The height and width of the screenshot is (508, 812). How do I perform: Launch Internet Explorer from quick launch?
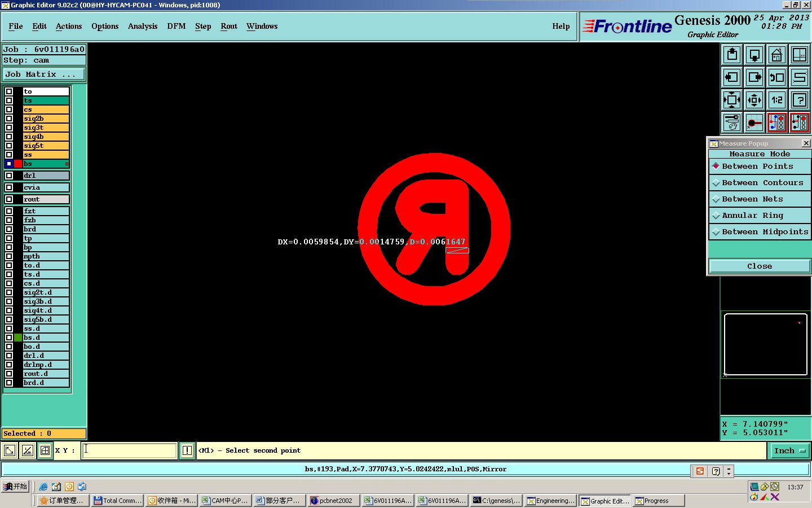43,487
